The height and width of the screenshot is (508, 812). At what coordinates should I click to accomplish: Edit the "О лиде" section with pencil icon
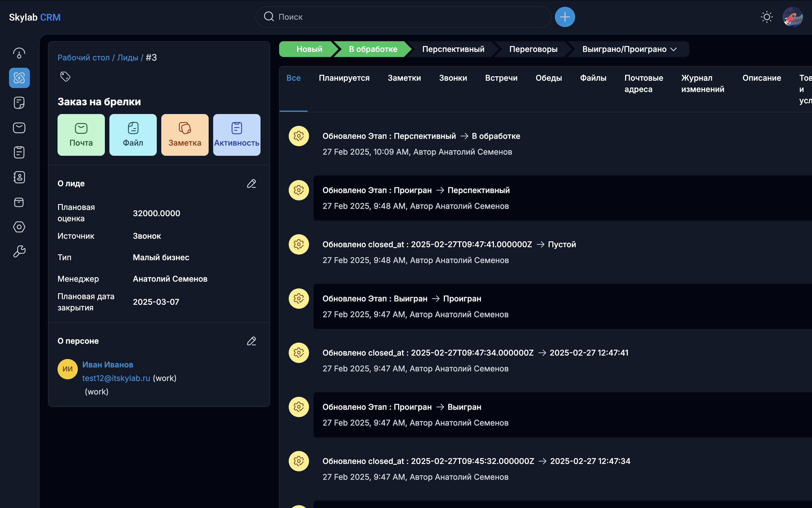pos(252,183)
